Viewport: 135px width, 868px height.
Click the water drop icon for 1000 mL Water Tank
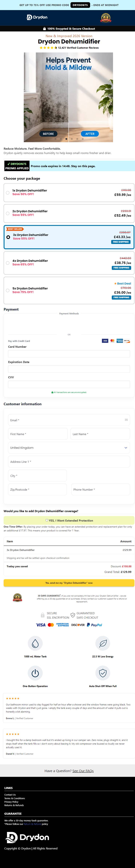point(35,644)
